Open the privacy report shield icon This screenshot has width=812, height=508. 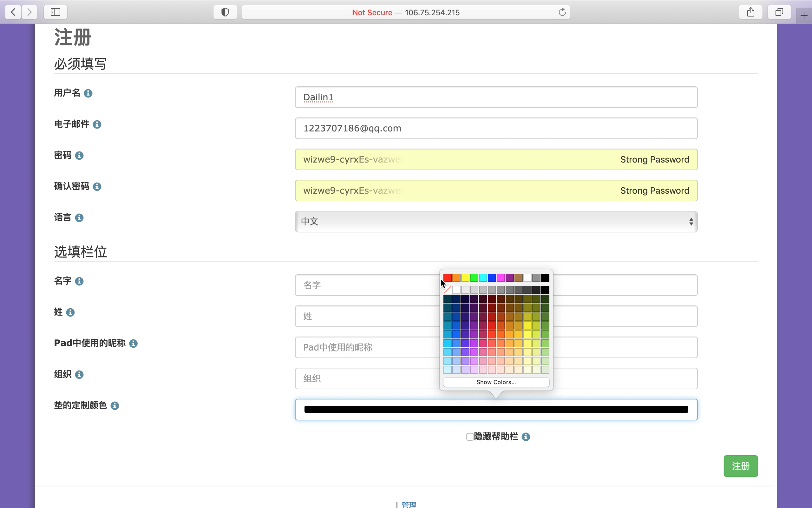tap(225, 12)
